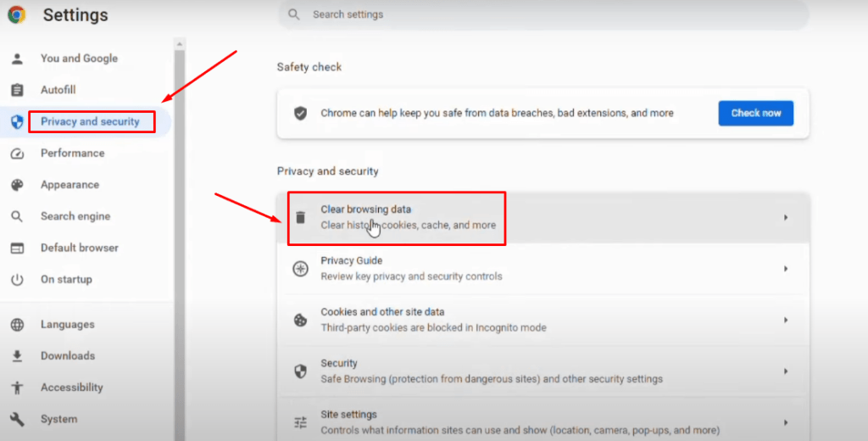Click the On startup power icon
The height and width of the screenshot is (441, 868).
pyautogui.click(x=17, y=280)
